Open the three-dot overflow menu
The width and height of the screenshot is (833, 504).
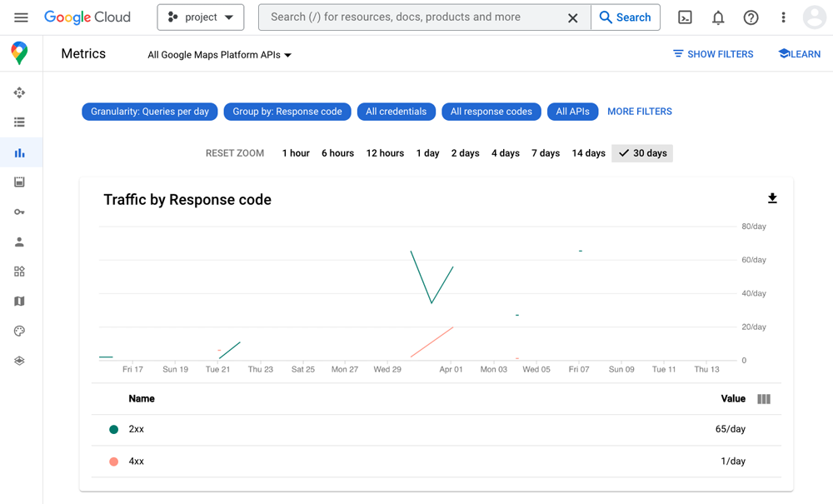[x=782, y=17]
